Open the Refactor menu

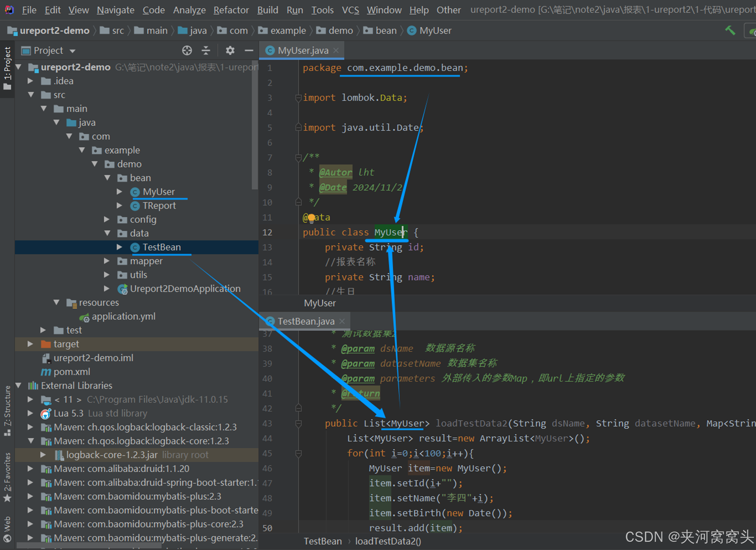click(x=231, y=10)
